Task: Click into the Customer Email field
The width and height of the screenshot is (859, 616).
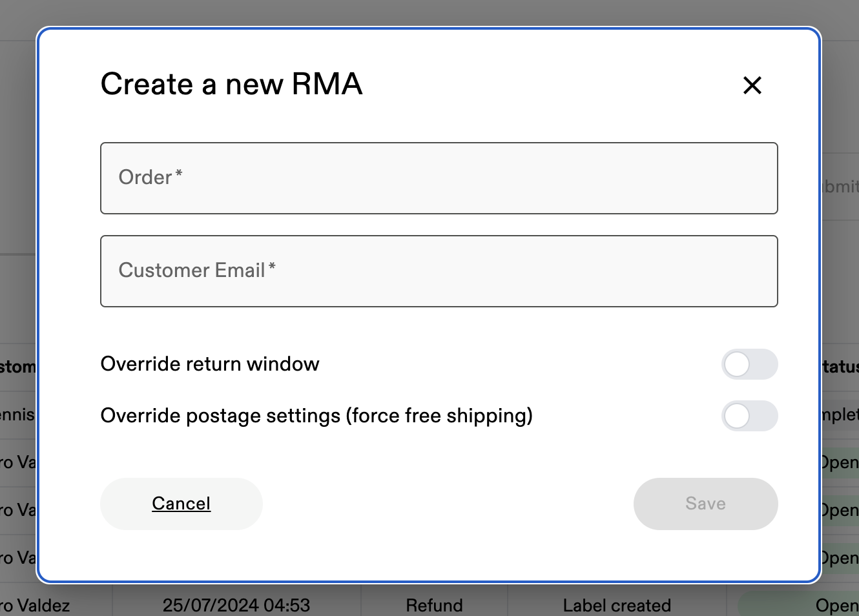Action: tap(439, 271)
